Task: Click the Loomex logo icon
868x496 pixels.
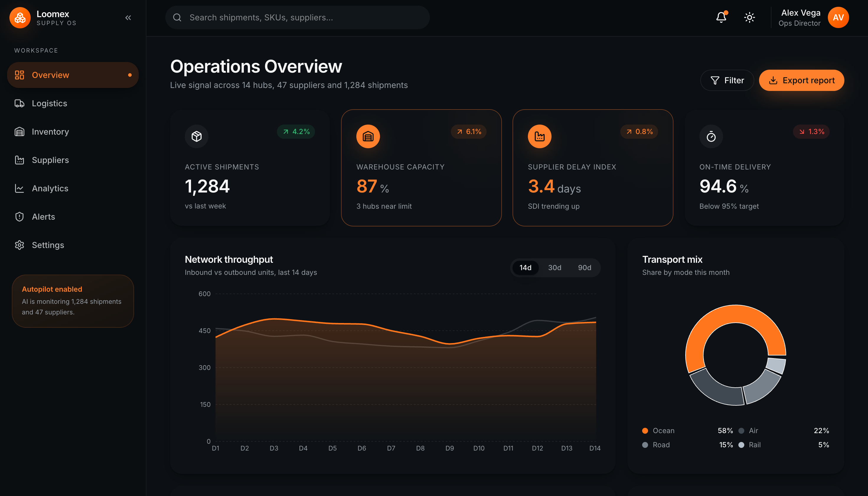Action: point(20,18)
